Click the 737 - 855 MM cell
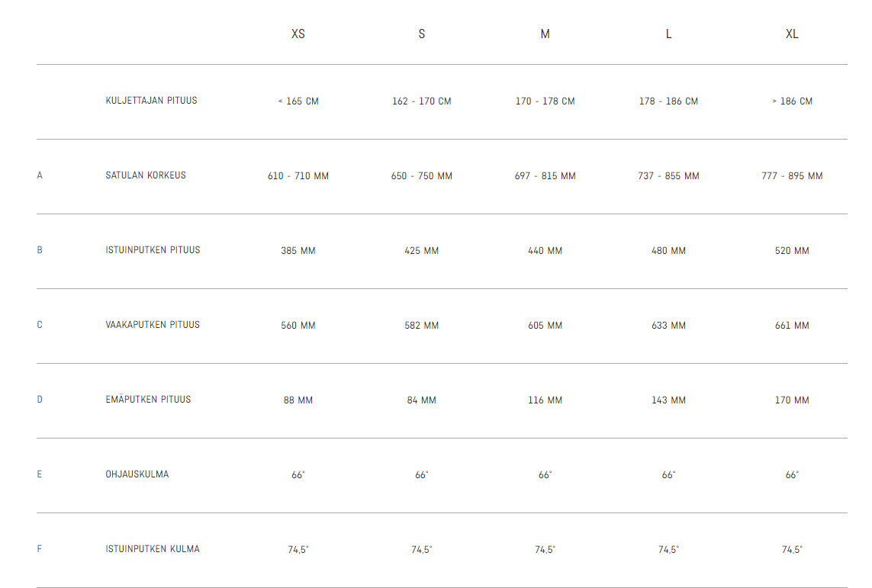The height and width of the screenshot is (588, 872). coord(668,175)
